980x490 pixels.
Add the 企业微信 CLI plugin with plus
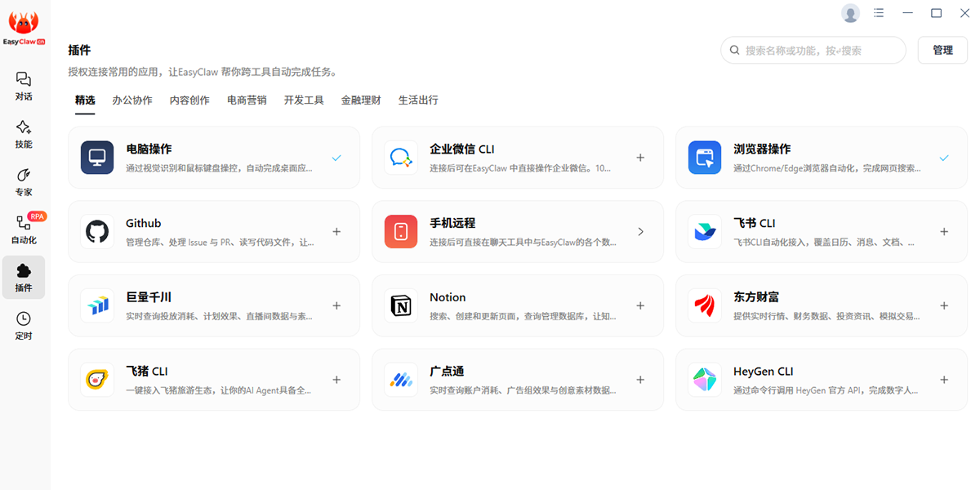(640, 158)
